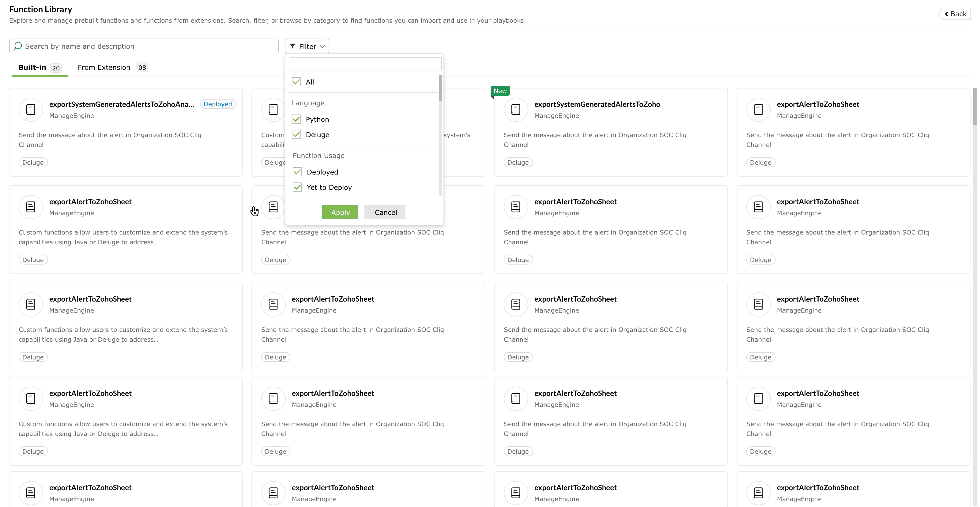This screenshot has width=980, height=507.
Task: Click the icon of the fourth-row custom functions card
Action: (31, 399)
